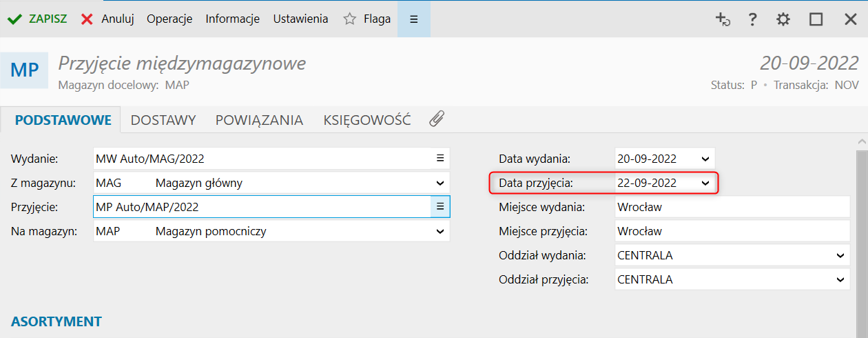Click the plus-with-refresh add icon
The width and height of the screenshot is (868, 338).
(x=723, y=19)
